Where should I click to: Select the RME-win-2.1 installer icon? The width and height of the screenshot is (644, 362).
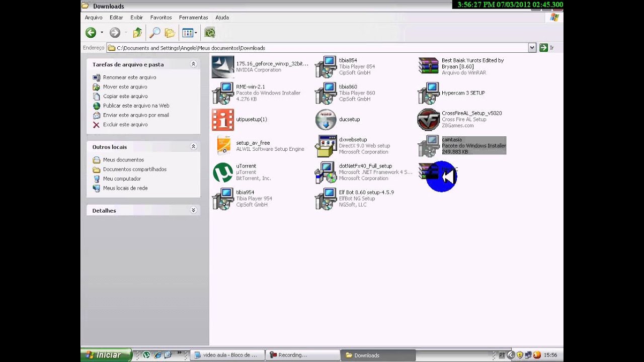click(x=223, y=94)
